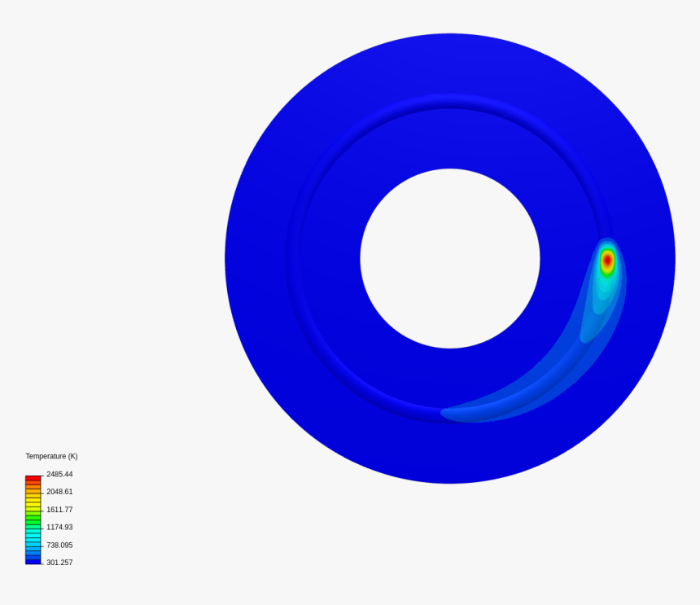Select the 301.257 minimum legend value
Image resolution: width=700 pixels, height=605 pixels.
(59, 562)
